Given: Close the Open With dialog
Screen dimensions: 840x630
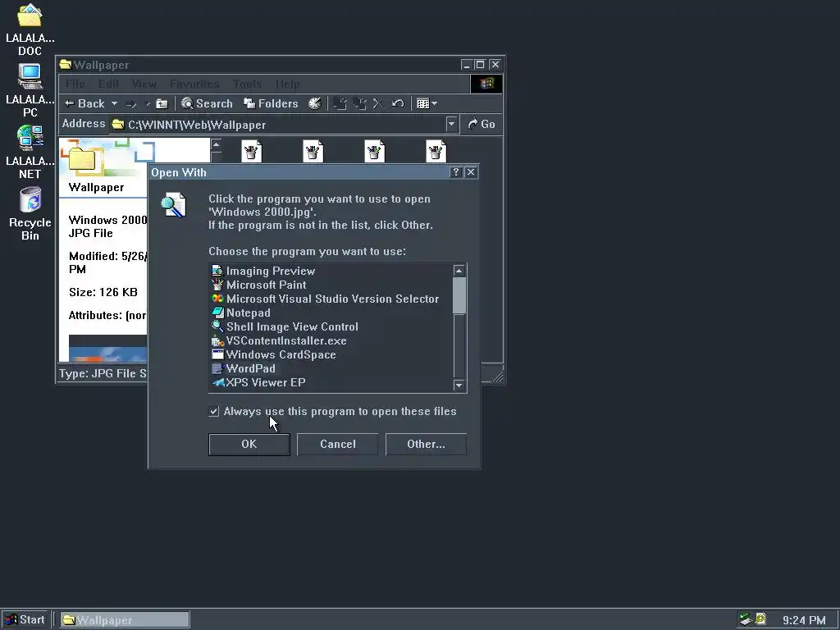Looking at the screenshot, I should pos(470,172).
